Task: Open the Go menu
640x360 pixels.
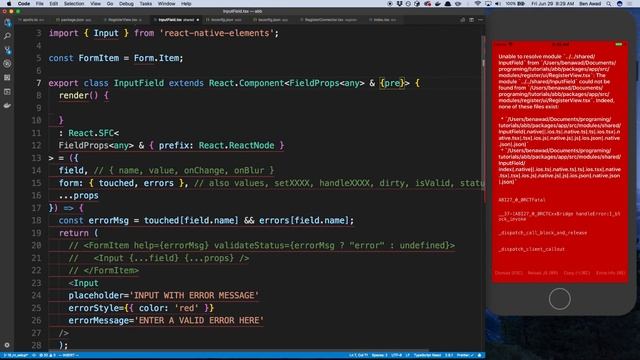Action: click(x=110, y=4)
